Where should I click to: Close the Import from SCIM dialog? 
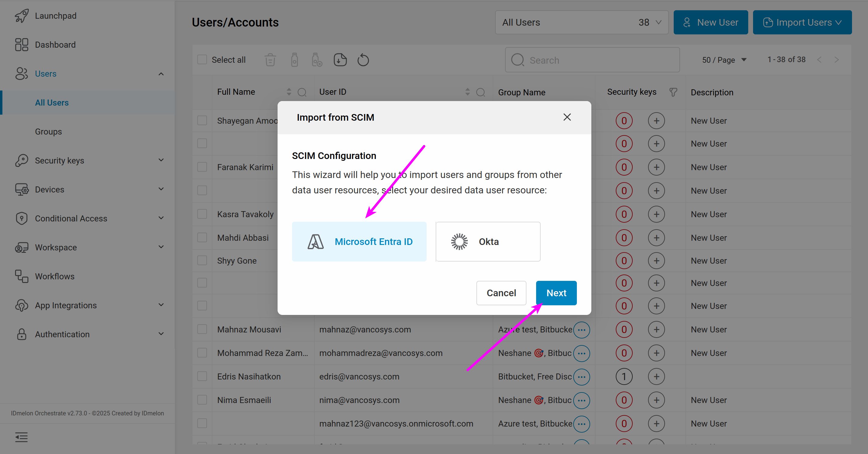click(567, 117)
